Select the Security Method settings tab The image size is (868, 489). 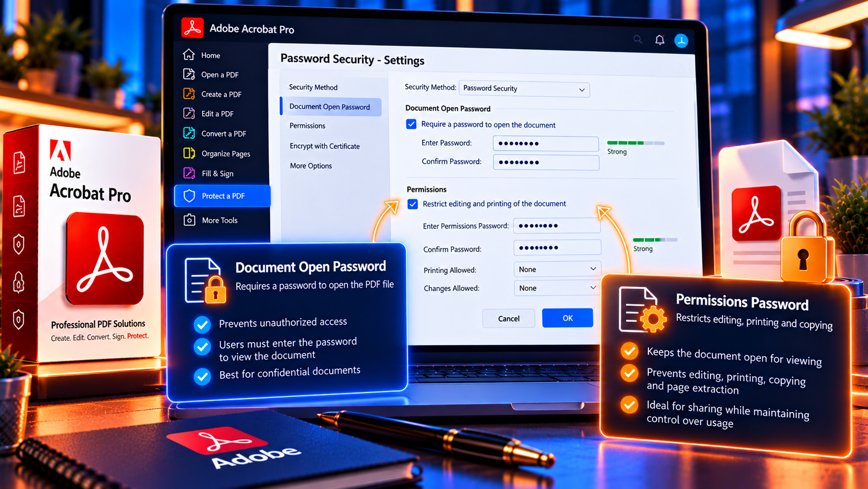tap(314, 87)
